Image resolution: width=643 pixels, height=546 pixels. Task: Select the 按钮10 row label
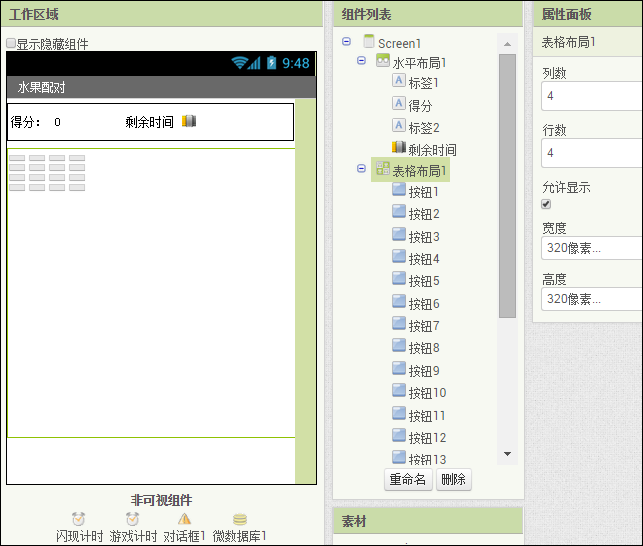(427, 393)
